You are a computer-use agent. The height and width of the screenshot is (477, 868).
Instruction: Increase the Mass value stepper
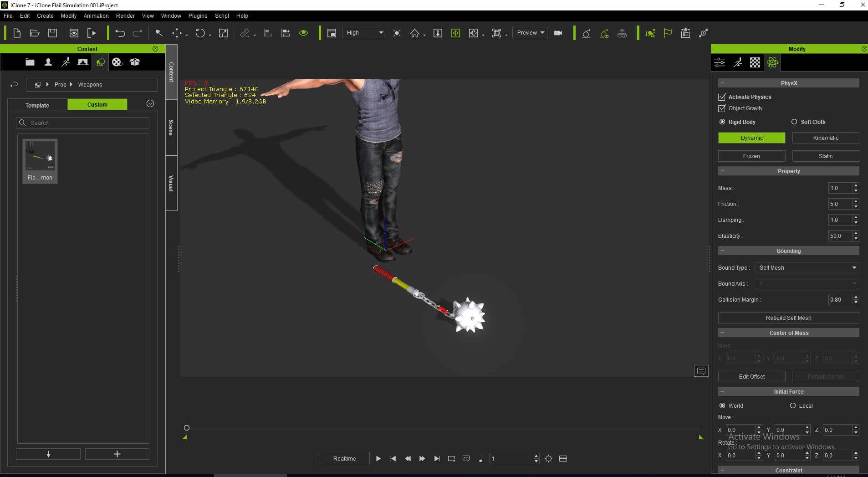(x=856, y=185)
